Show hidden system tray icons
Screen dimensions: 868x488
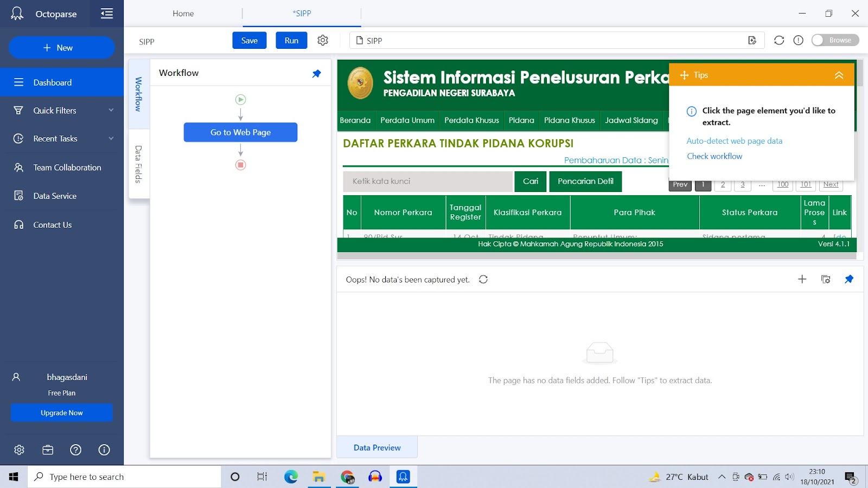(722, 477)
